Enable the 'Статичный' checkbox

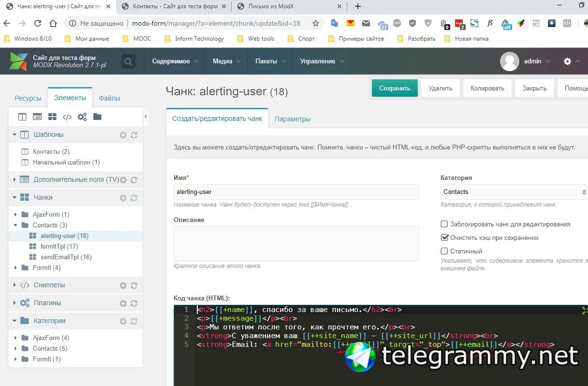pyautogui.click(x=444, y=251)
